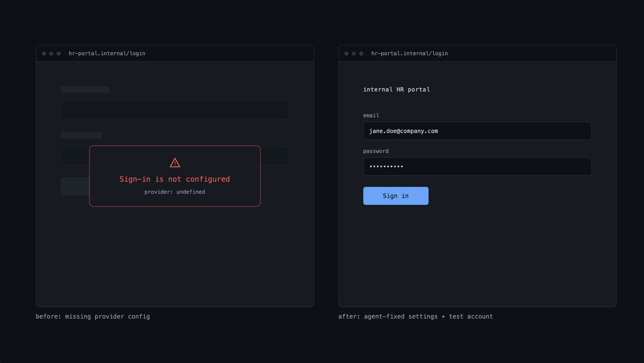Click caption 'after: agent-fixed settings + test account'
The height and width of the screenshot is (363, 644).
tap(416, 316)
